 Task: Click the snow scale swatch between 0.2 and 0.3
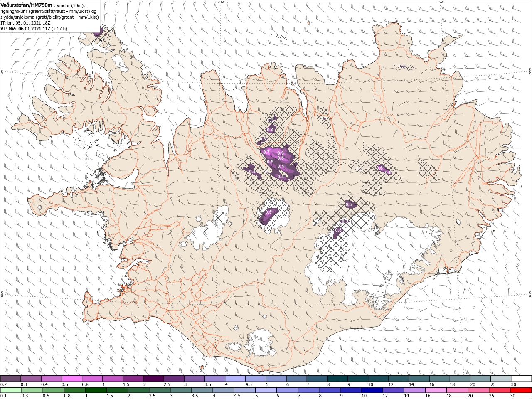pos(10,379)
